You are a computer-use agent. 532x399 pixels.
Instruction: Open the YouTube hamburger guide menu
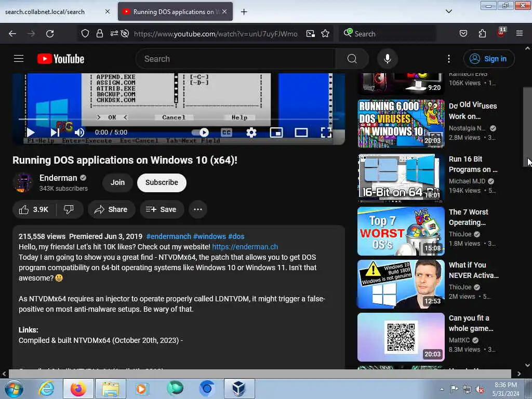19,59
